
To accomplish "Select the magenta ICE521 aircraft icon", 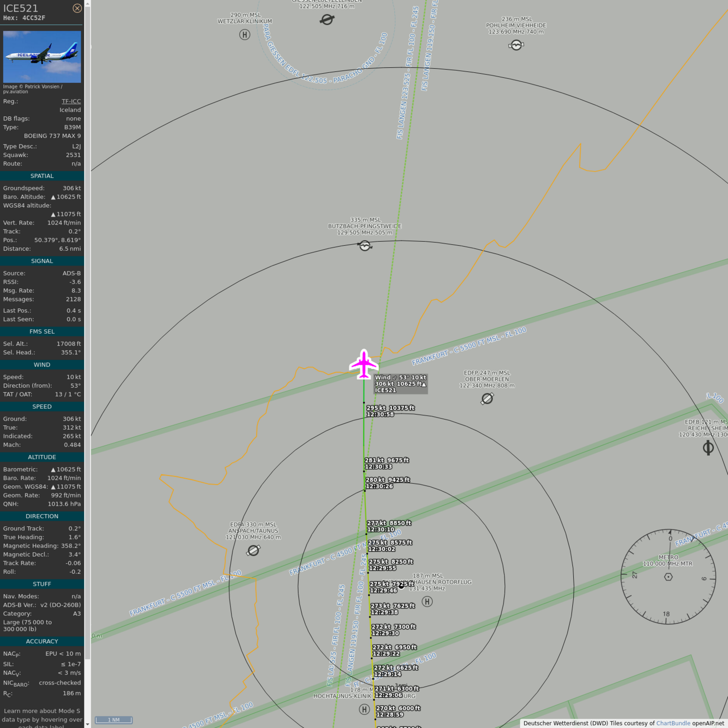I will [363, 363].
